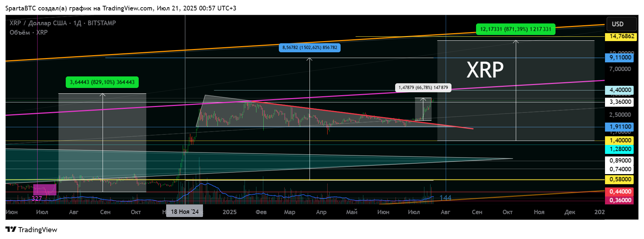Click the Объём · XRP indicator legend
644x239 pixels.
point(29,32)
